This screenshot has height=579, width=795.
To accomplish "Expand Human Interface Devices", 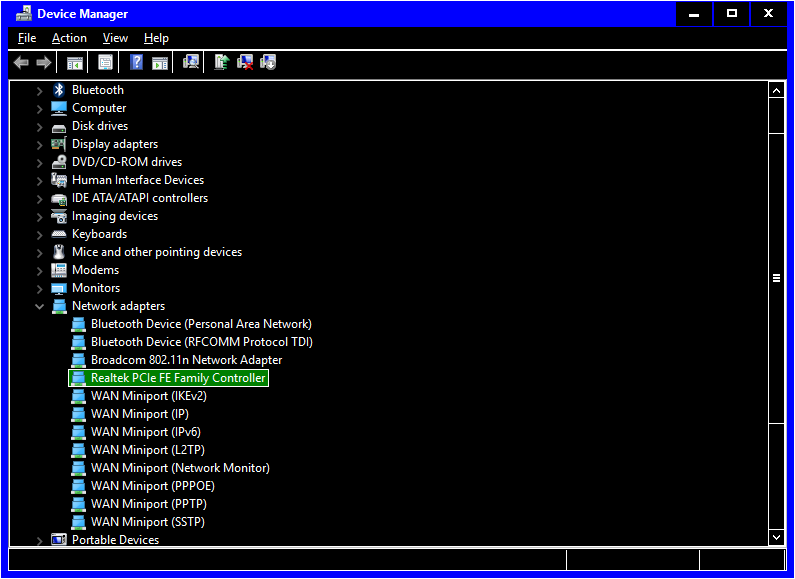I will pos(40,180).
